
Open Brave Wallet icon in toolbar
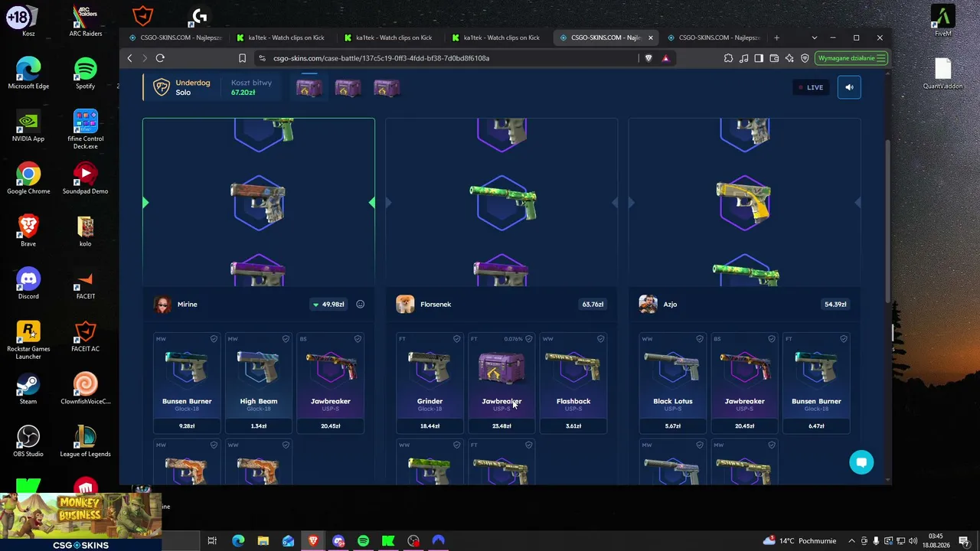(774, 58)
